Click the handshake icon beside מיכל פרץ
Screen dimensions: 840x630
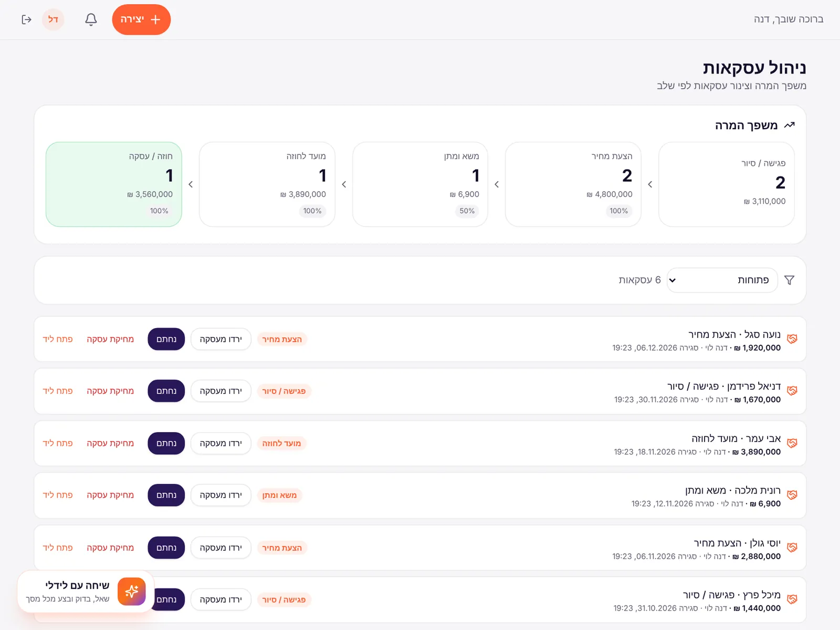pos(792,600)
